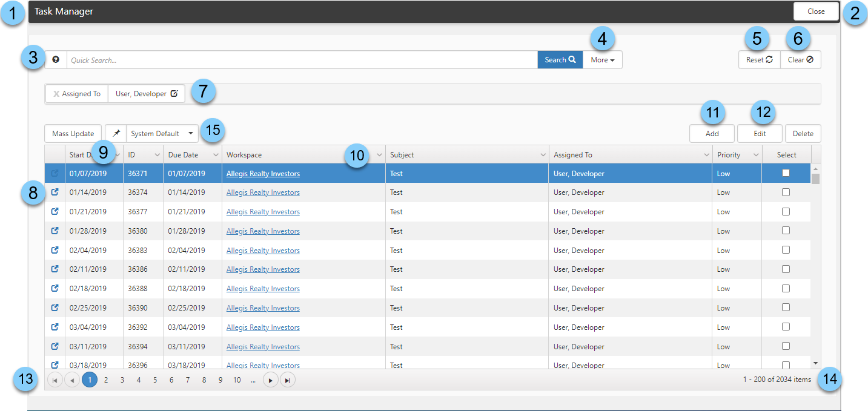Screen dimensions: 868x411
Task: Go to the next page of tasks
Action: pos(270,380)
